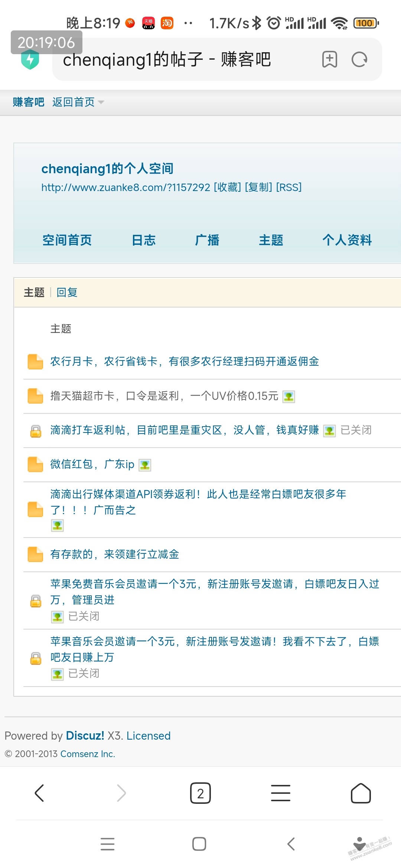Click the [RSS] link
The height and width of the screenshot is (868, 401).
pyautogui.click(x=289, y=187)
